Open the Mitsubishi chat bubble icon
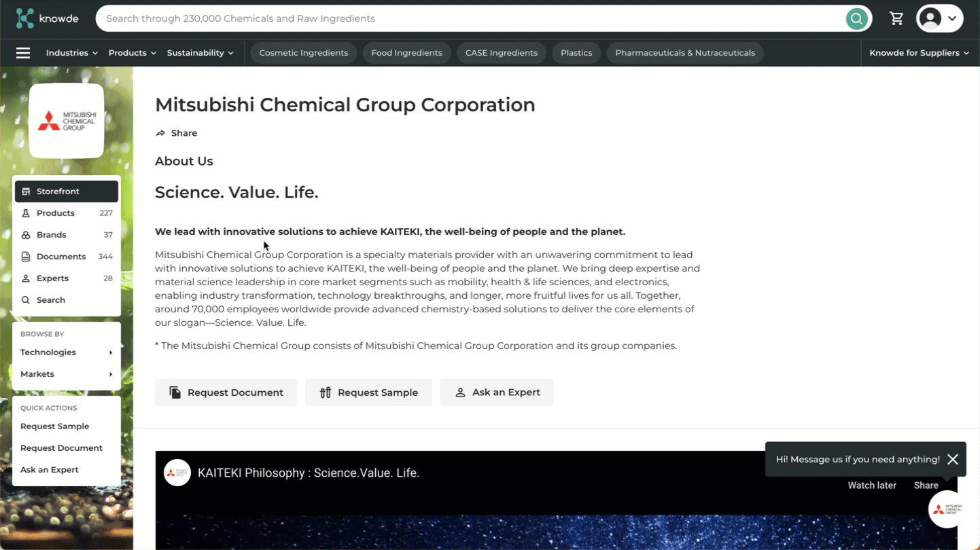 [x=948, y=509]
